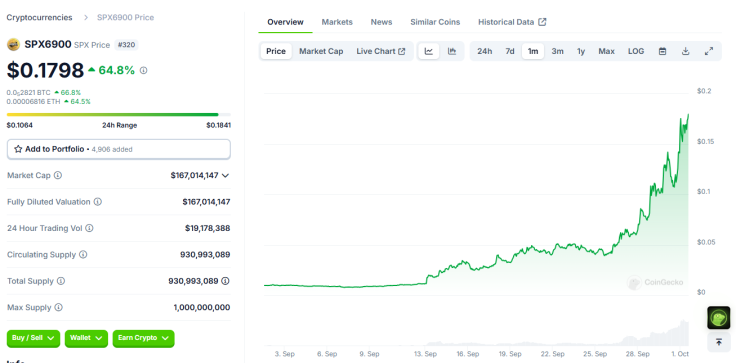Click info icon next to Total Supply value
This screenshot has height=363, width=736.
point(225,281)
